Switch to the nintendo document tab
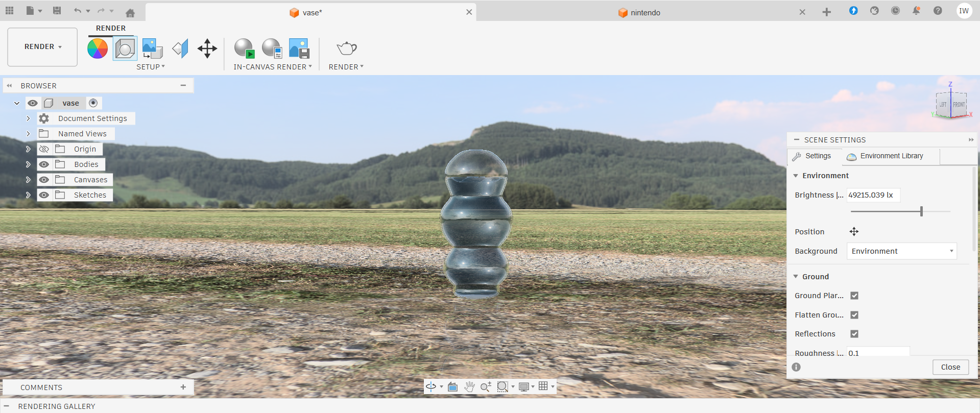Screen dimensions: 980x413 point(644,13)
